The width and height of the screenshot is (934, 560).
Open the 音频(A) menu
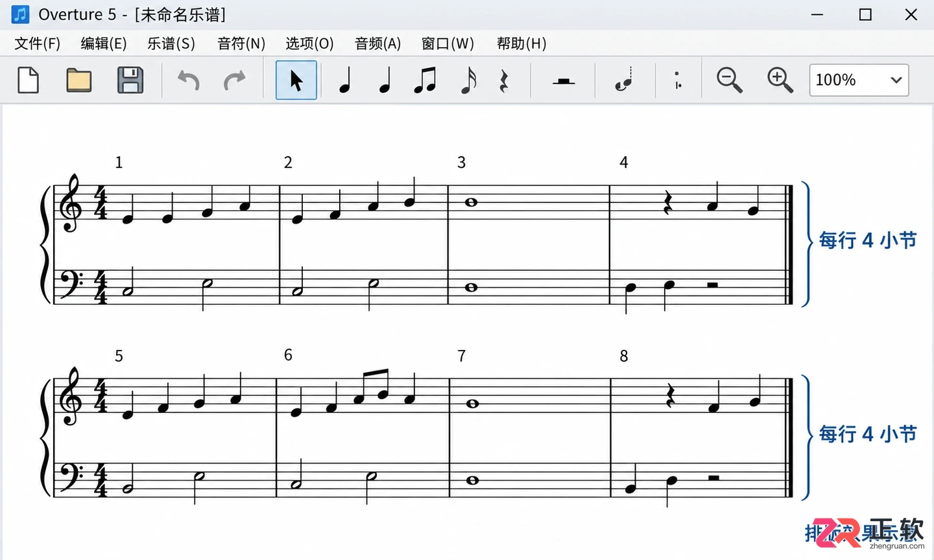378,43
